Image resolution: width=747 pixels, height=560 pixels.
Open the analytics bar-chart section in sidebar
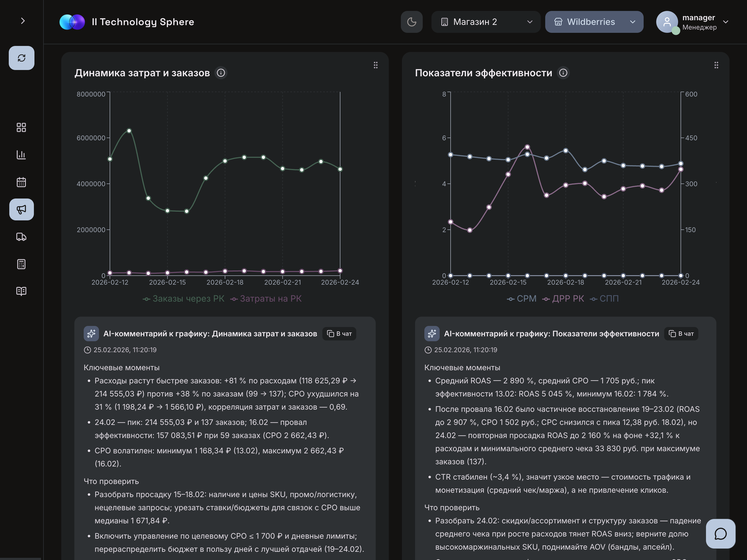point(21,155)
